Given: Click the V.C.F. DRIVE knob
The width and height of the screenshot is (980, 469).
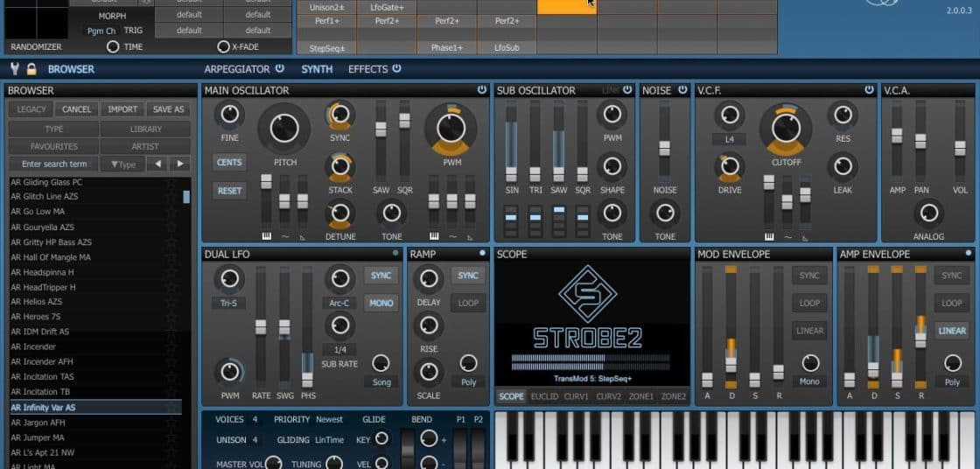Looking at the screenshot, I should [730, 167].
